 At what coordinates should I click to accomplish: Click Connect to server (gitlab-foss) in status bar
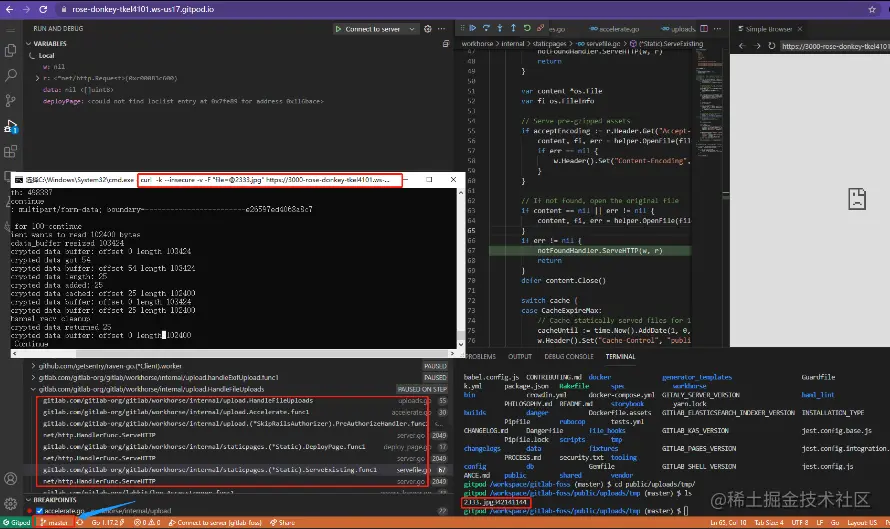click(215, 522)
